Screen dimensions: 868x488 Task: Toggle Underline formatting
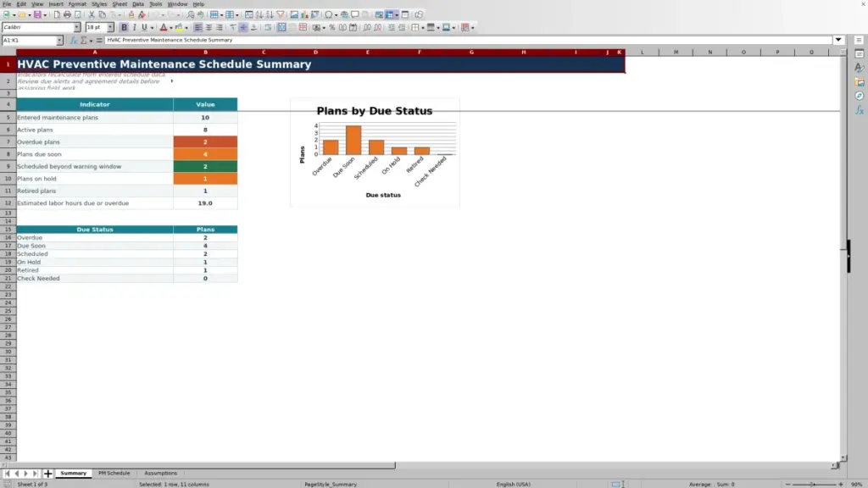click(144, 27)
